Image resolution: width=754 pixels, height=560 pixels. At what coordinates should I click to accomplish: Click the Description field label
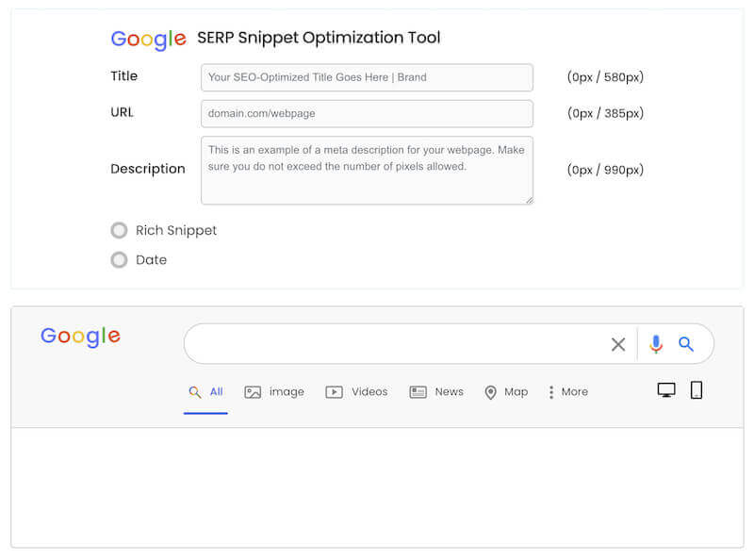[x=148, y=170]
